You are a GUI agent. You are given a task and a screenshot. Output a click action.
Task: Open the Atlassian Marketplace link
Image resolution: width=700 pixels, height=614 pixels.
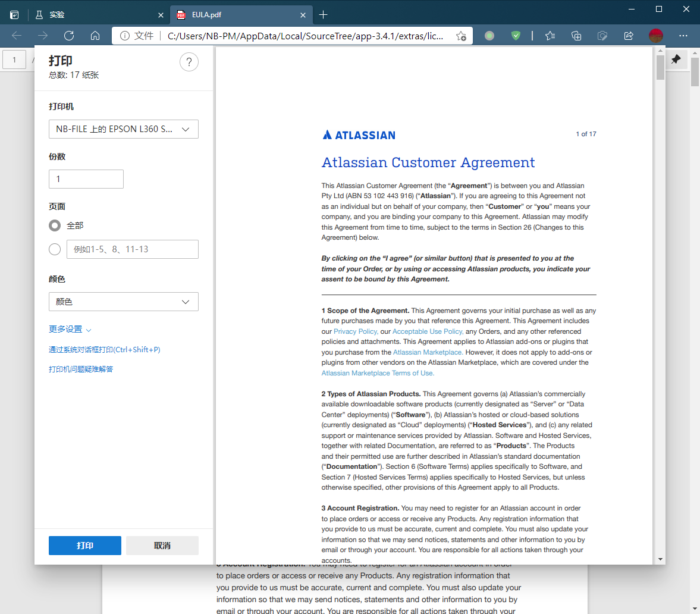click(x=428, y=352)
